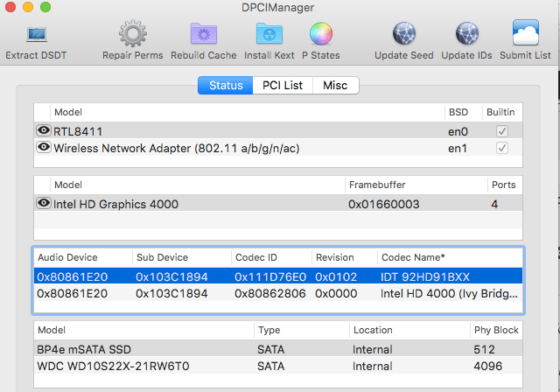
Task: Click the Update Seed globe icon
Action: point(403,35)
